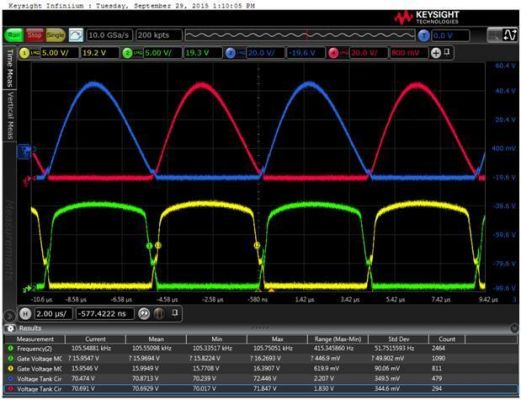Toggle channel 3 blue indicator
The image size is (521, 400).
(x=230, y=53)
